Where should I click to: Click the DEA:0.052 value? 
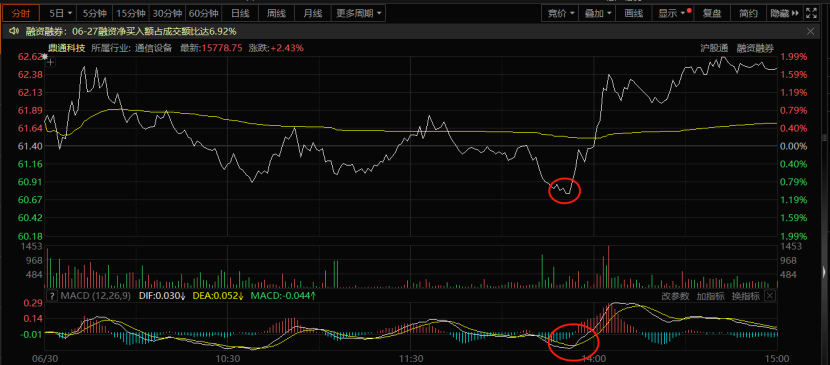(218, 295)
